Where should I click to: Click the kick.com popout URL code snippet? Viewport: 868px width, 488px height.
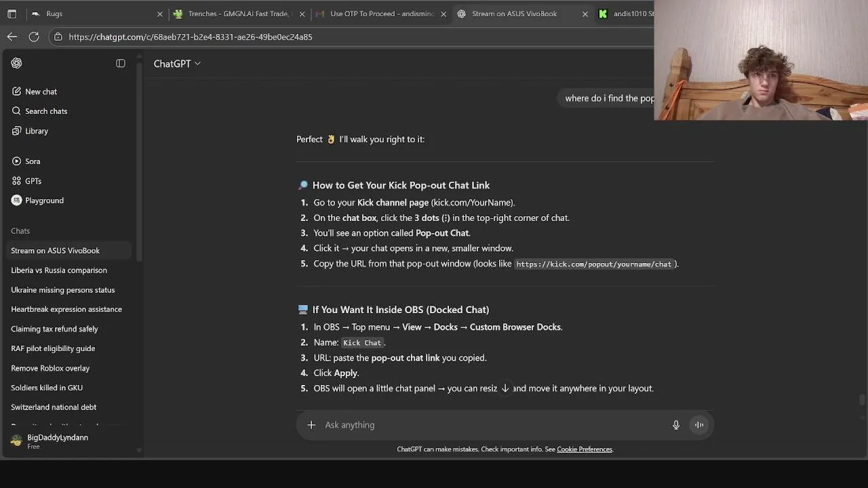coord(593,264)
